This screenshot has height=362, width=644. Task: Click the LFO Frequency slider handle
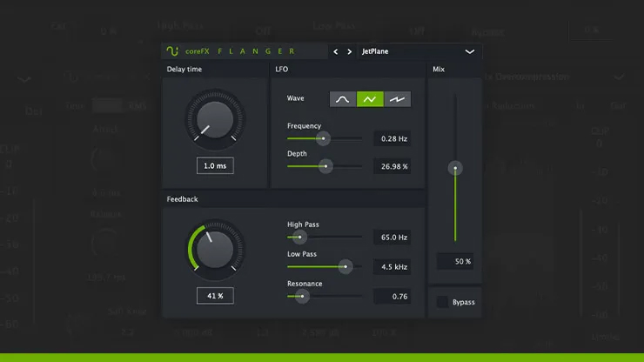click(323, 138)
